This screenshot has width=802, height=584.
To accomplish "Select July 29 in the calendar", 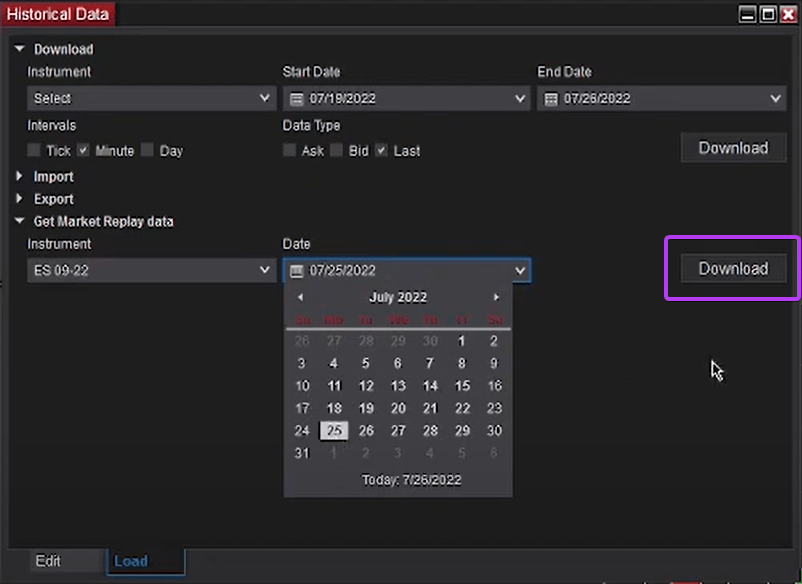I will point(462,431).
